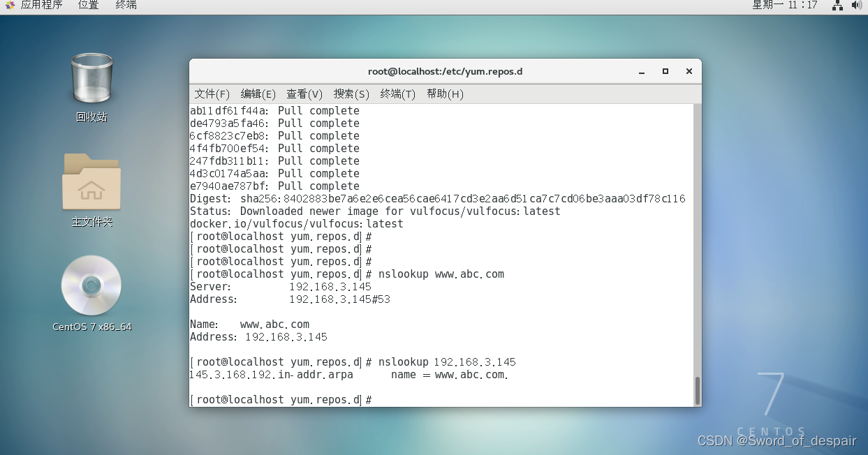
Task: Click the clock showing 星期一 11:17
Action: tap(784, 6)
